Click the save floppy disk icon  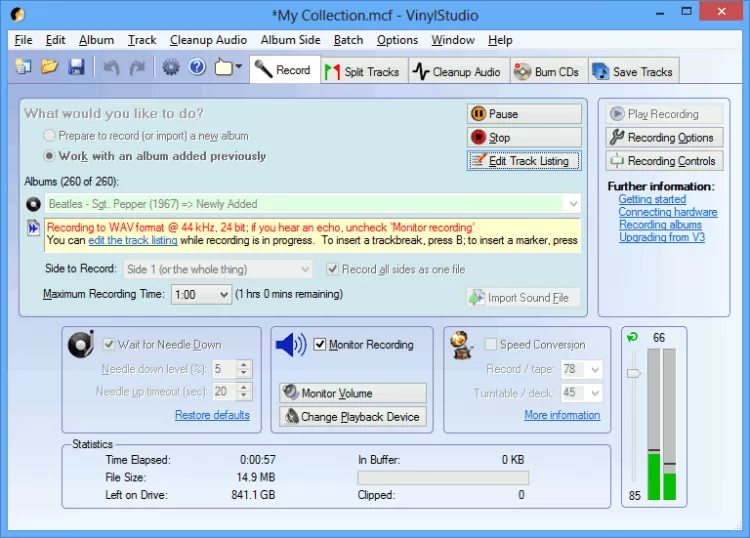tap(76, 68)
